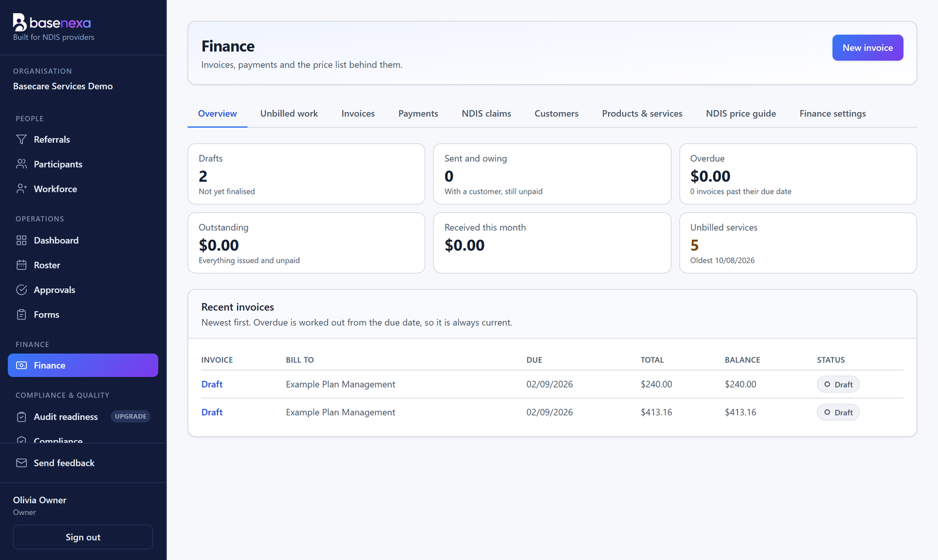Click the Overdue $0.00 card

[798, 174]
